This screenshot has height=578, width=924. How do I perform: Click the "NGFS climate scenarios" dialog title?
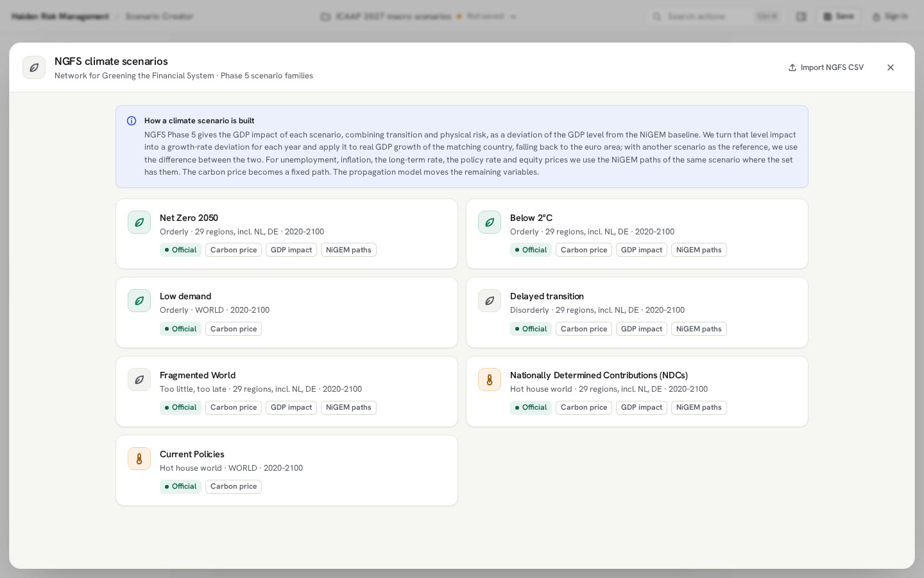tap(111, 62)
